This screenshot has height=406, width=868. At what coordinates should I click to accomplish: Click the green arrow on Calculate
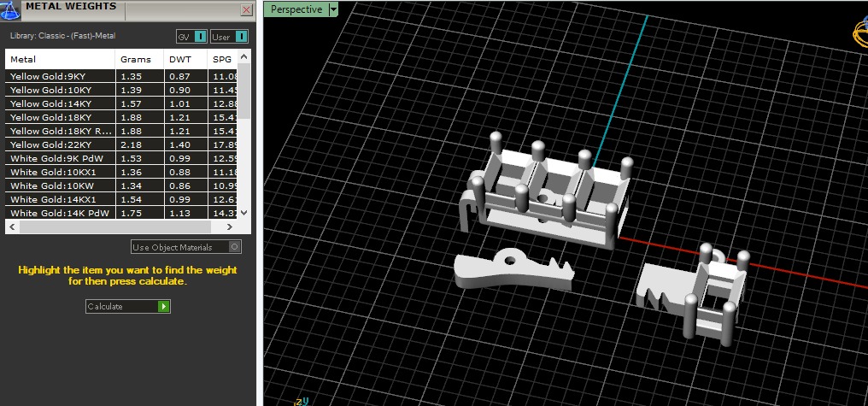point(163,306)
